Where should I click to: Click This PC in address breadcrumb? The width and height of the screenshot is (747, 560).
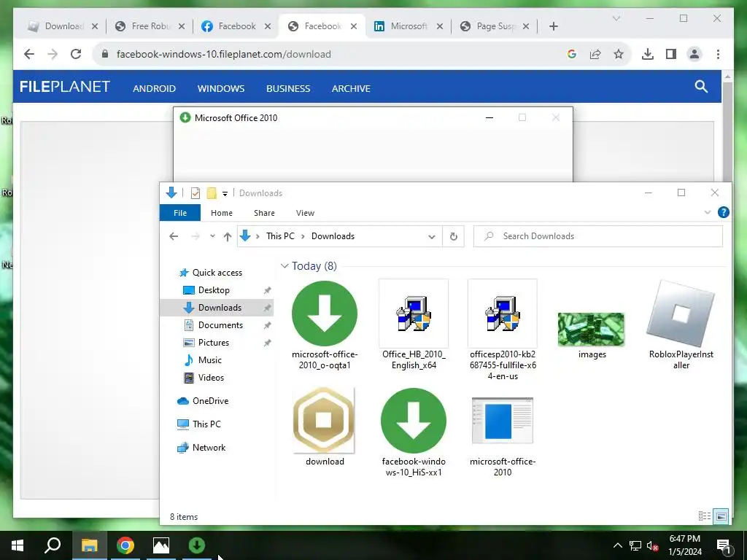click(280, 236)
